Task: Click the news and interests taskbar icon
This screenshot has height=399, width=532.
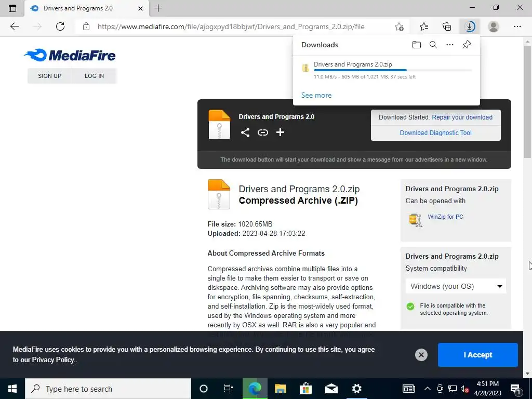Action: pyautogui.click(x=408, y=389)
